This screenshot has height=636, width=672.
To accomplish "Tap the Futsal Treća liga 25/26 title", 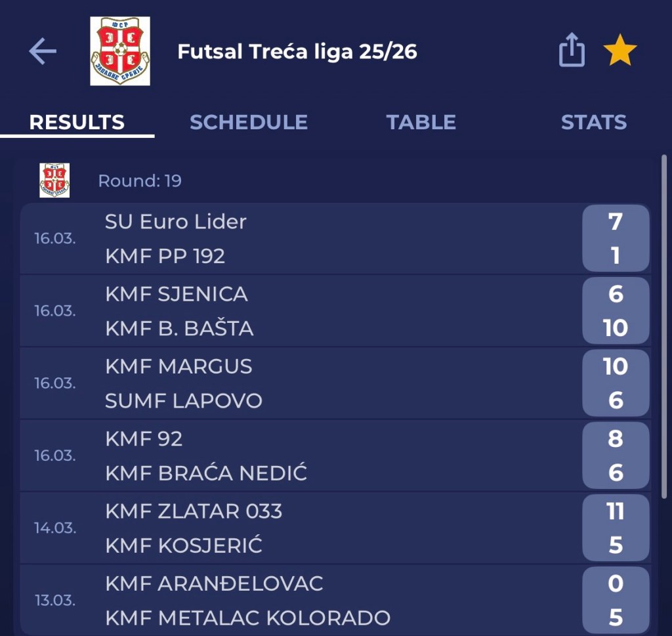I will (297, 51).
